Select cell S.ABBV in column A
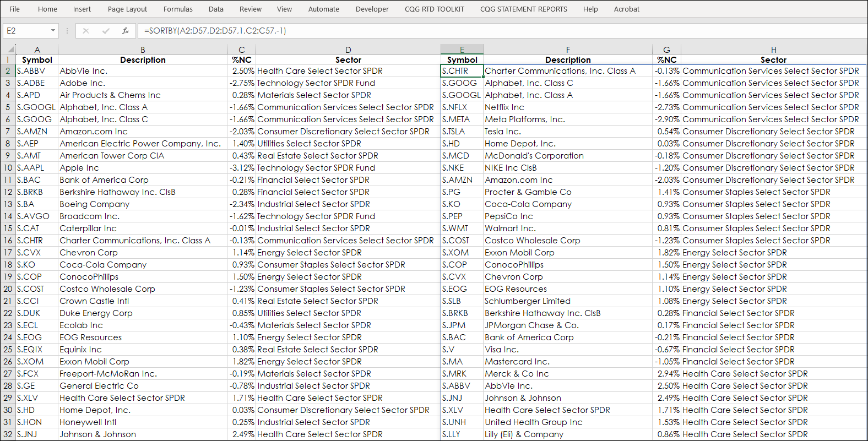This screenshot has width=868, height=441. [37, 71]
